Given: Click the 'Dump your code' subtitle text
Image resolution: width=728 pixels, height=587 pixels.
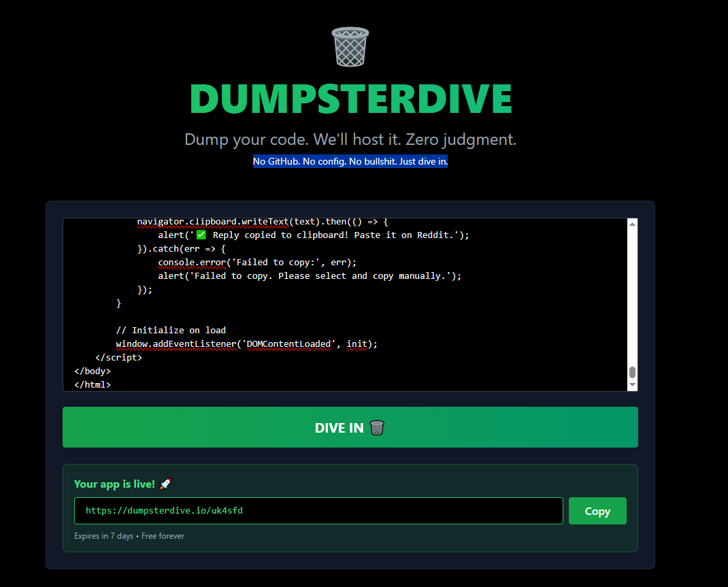Looking at the screenshot, I should [350, 139].
